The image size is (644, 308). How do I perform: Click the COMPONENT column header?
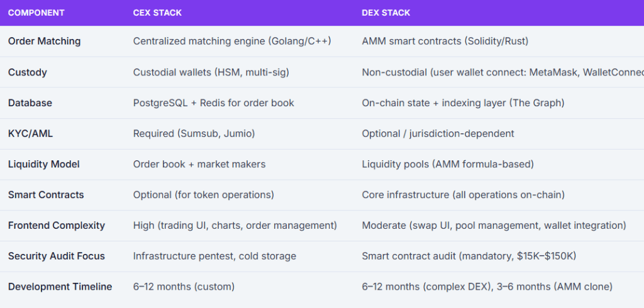click(36, 13)
